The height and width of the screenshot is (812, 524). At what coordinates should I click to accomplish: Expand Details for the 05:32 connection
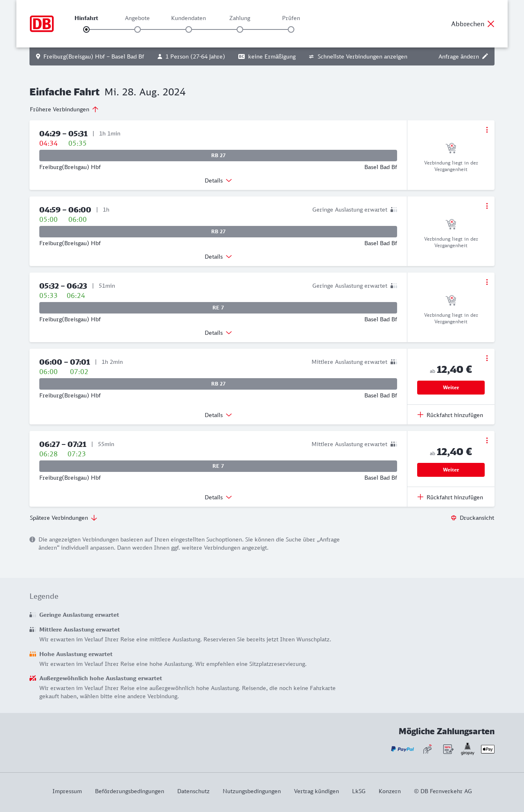pyautogui.click(x=218, y=333)
